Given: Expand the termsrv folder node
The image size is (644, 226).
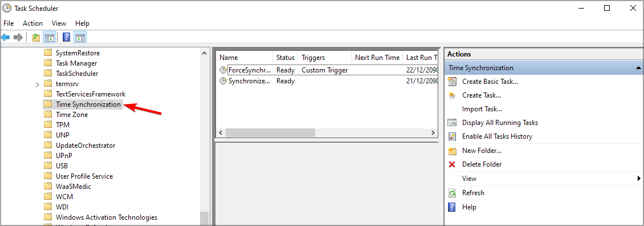Looking at the screenshot, I should click(x=38, y=84).
